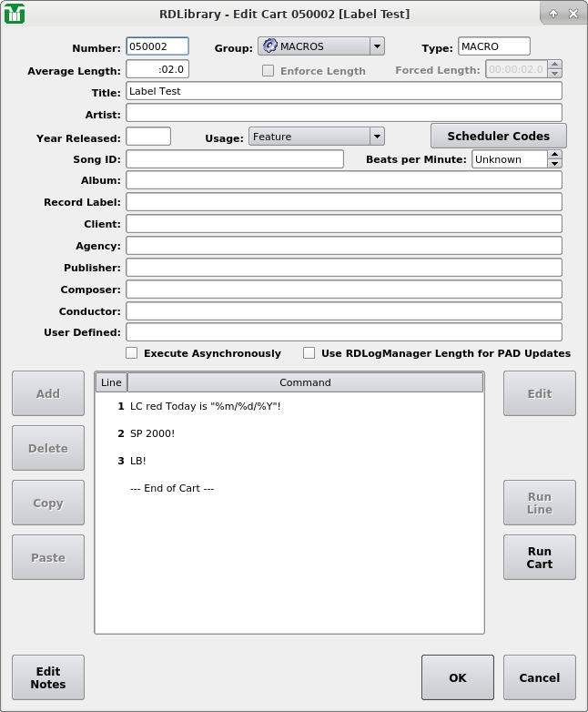
Task: Enable Execute Asynchronously checkbox
Action: click(132, 353)
